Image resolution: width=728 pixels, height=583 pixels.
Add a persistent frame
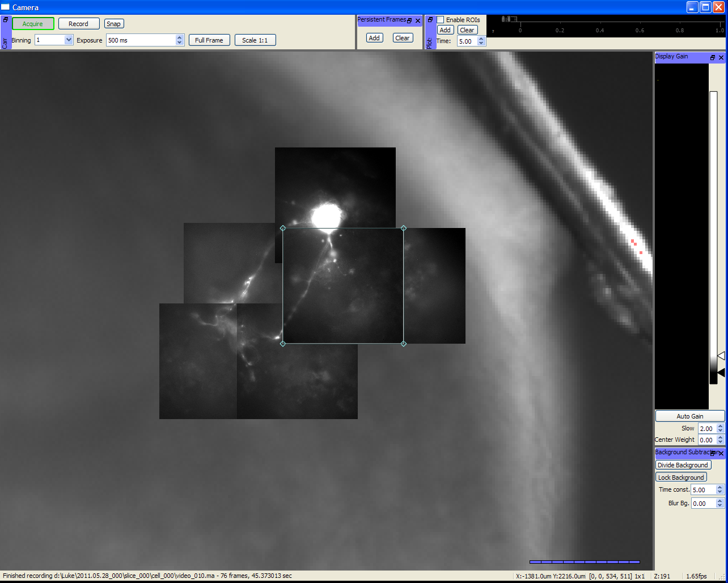(374, 38)
